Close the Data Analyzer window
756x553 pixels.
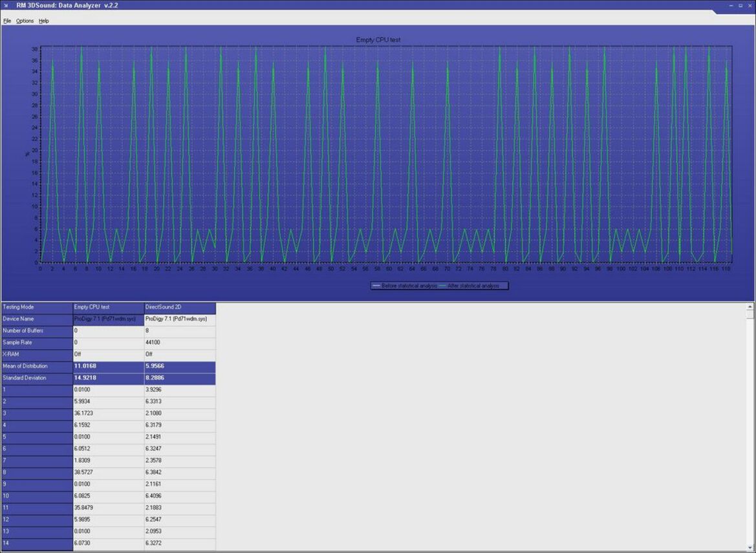(750, 5)
